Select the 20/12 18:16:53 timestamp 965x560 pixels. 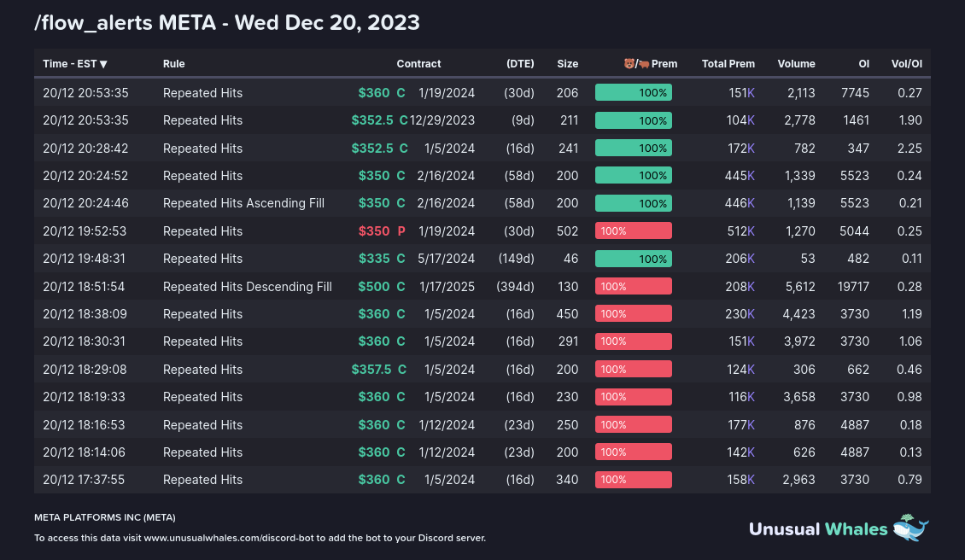pyautogui.click(x=84, y=424)
